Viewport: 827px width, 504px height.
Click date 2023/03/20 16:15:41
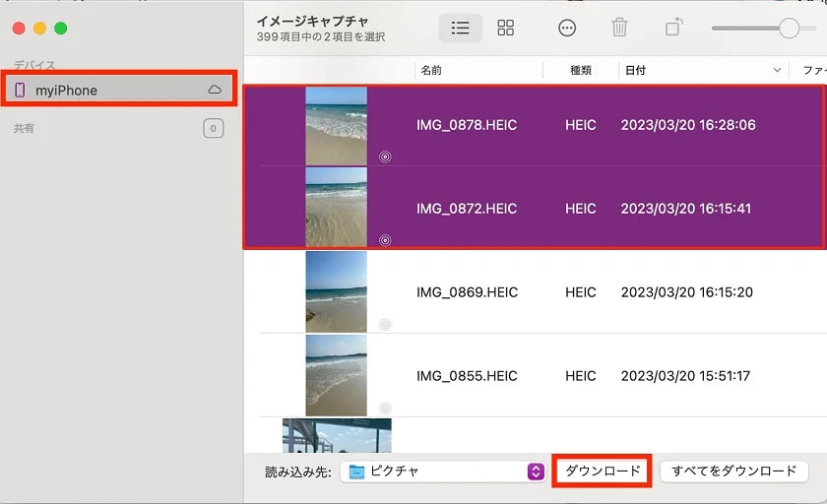pos(685,209)
